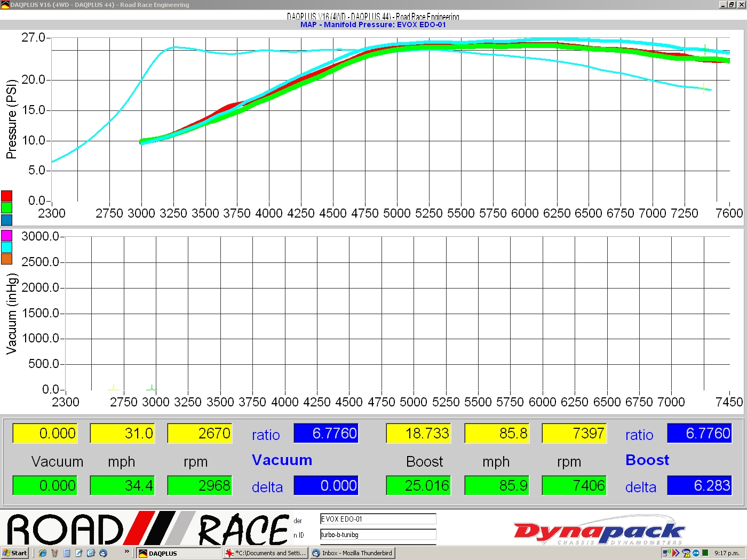The image size is (747, 560).
Task: Click green Vacuum value 0.000
Action: click(x=45, y=486)
